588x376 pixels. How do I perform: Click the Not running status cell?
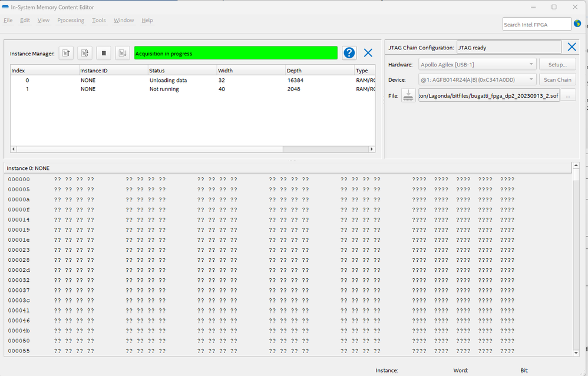pos(164,89)
